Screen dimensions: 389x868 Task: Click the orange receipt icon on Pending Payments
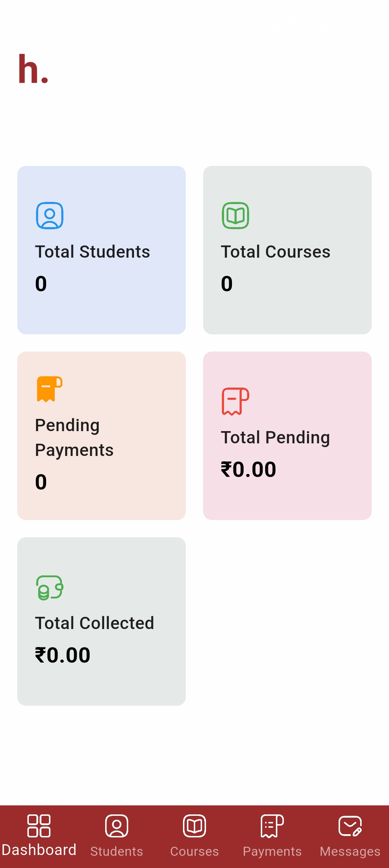click(x=49, y=389)
